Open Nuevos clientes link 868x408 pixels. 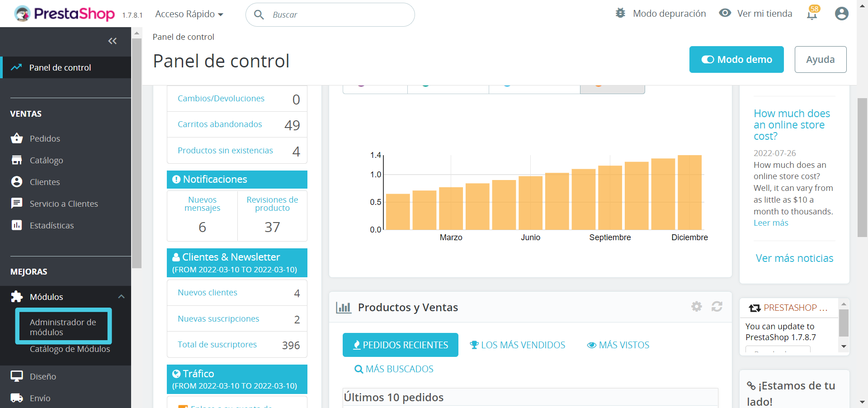pos(208,292)
